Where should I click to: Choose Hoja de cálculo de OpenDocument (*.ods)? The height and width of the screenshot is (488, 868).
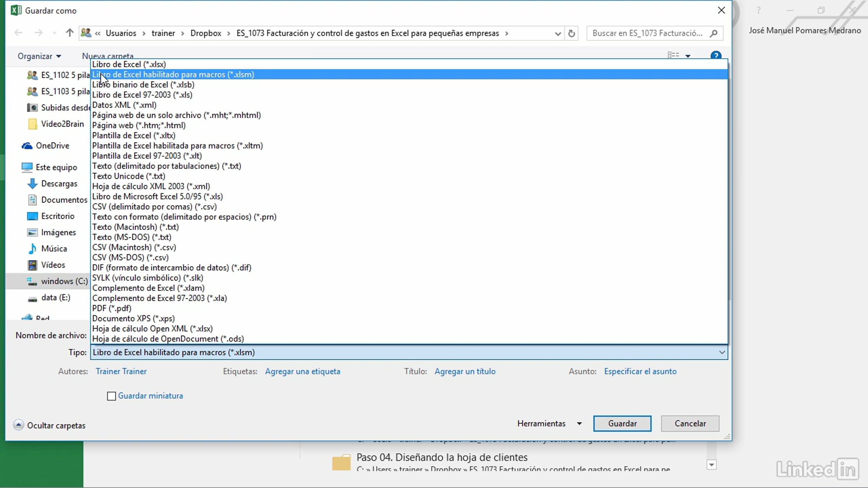tap(409, 339)
